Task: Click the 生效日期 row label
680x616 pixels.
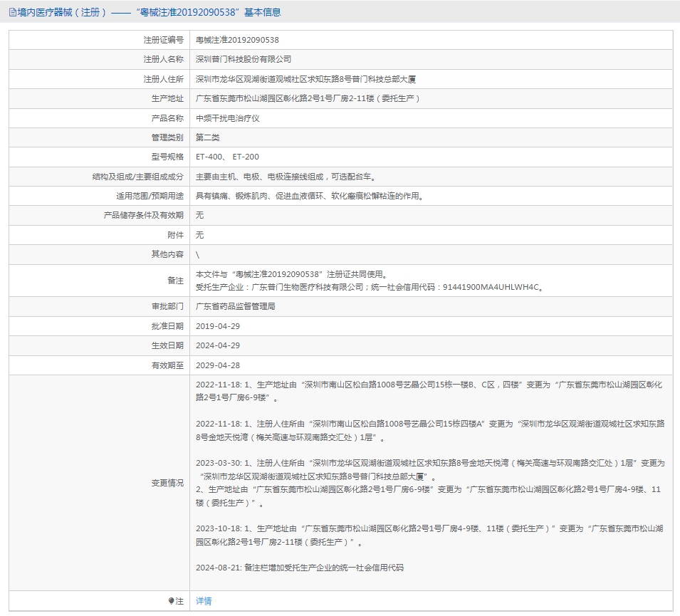Action: point(167,345)
